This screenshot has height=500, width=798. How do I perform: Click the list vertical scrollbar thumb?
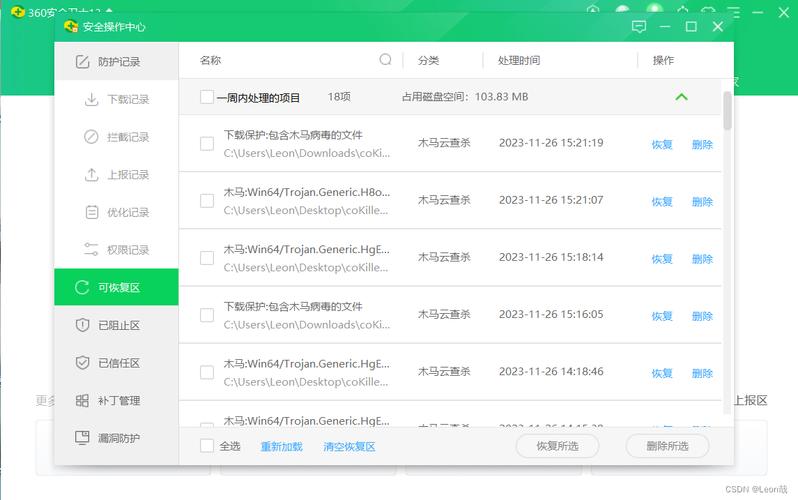[x=727, y=110]
